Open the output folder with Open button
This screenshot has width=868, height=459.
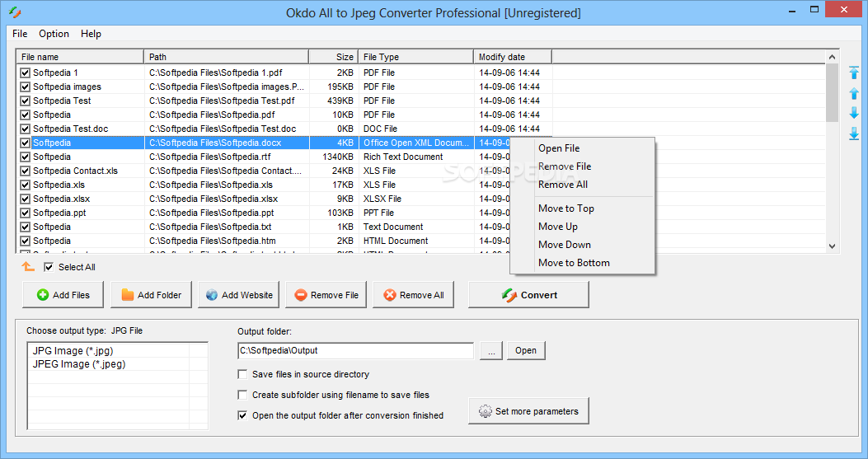[526, 350]
